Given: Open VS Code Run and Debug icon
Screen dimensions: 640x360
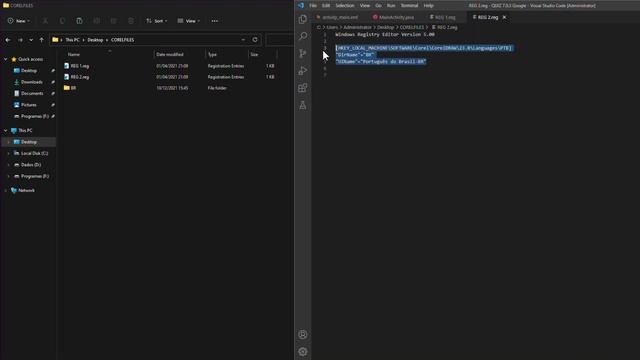Looking at the screenshot, I should point(302,71).
